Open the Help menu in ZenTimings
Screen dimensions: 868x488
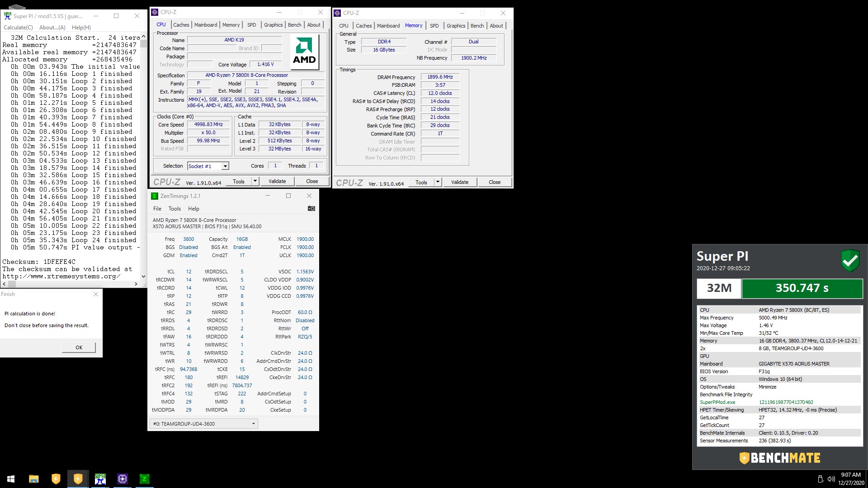193,209
